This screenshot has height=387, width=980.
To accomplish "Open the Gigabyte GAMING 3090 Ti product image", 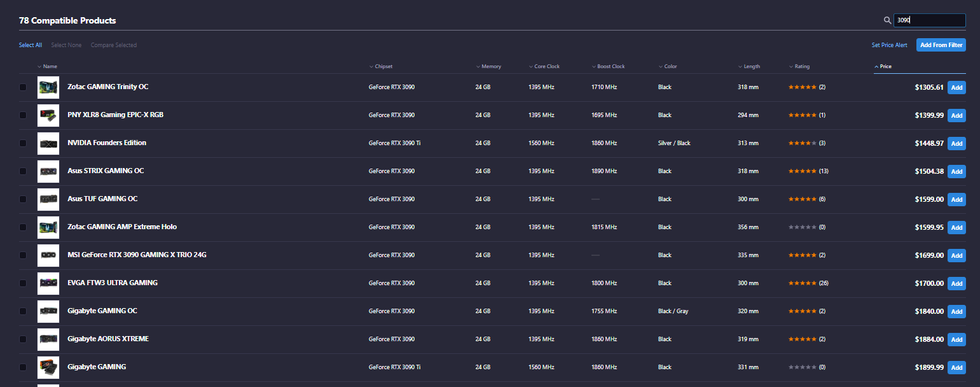I will coord(48,367).
